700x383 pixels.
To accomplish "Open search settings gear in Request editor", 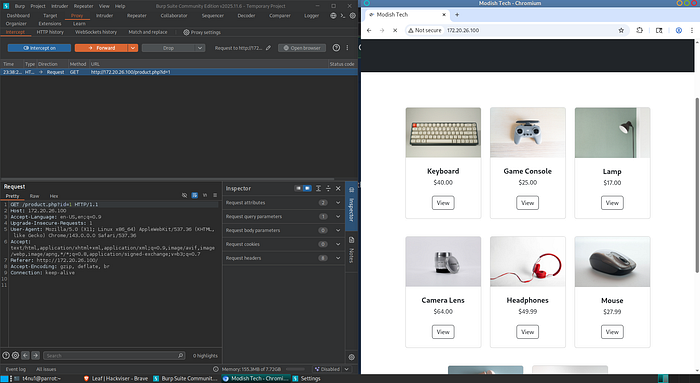I will click(16, 356).
